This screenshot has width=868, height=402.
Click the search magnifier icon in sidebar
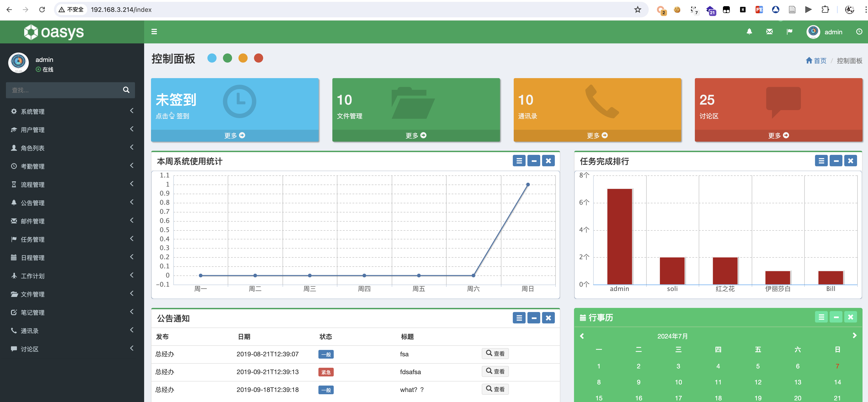[126, 90]
